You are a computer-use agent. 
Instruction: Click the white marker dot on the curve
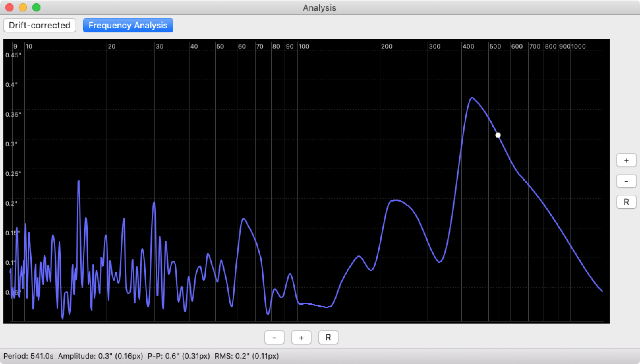pos(498,135)
